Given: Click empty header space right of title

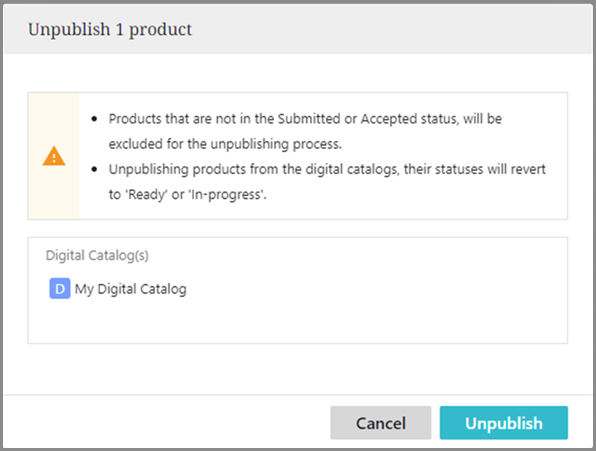Looking at the screenshot, I should point(392,29).
